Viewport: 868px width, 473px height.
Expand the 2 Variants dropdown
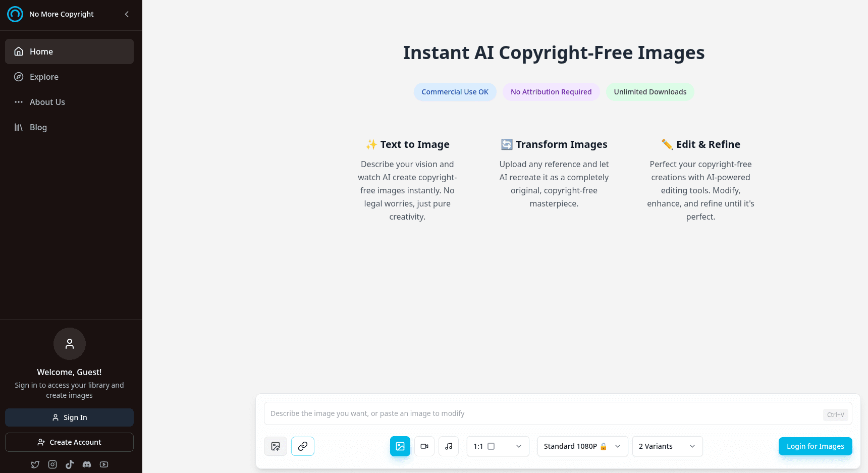click(667, 446)
